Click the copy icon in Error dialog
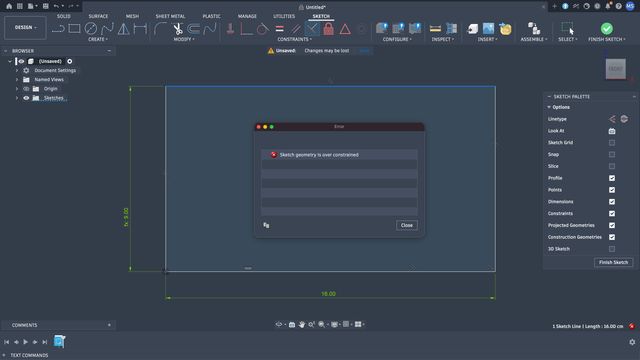The image size is (640, 360). [266, 225]
